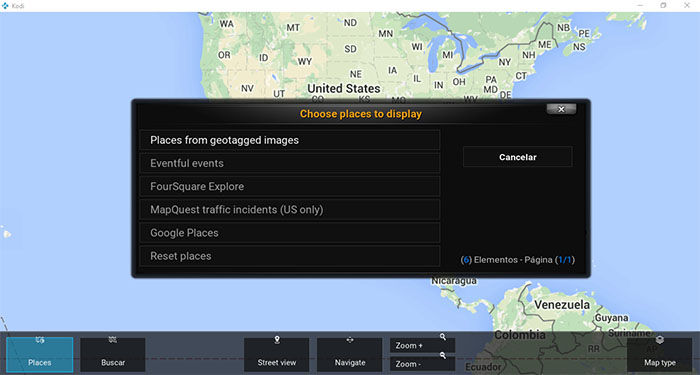Select FourSquare Explore option

tap(290, 187)
